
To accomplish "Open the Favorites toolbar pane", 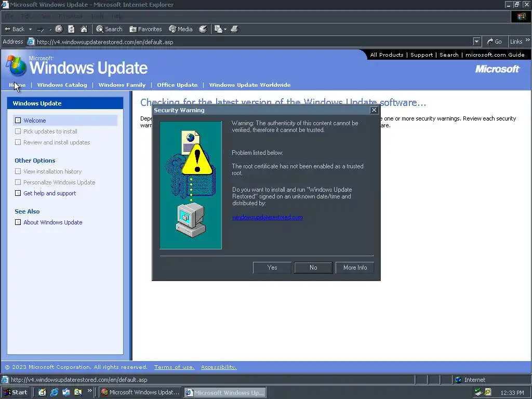I will (x=145, y=29).
